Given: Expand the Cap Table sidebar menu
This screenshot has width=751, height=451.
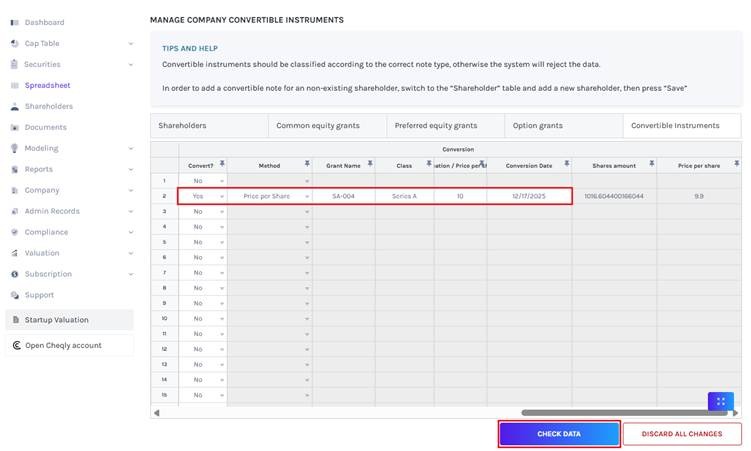Looking at the screenshot, I should (x=131, y=43).
